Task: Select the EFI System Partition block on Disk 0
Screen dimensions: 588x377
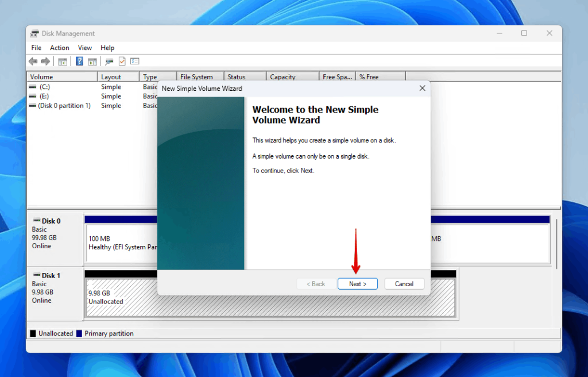Action: tap(115, 241)
